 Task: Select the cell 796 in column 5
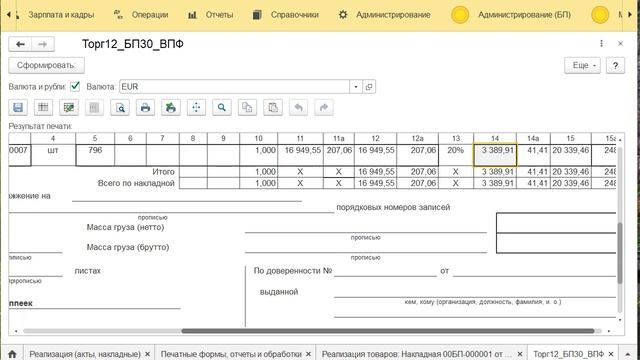click(x=95, y=155)
